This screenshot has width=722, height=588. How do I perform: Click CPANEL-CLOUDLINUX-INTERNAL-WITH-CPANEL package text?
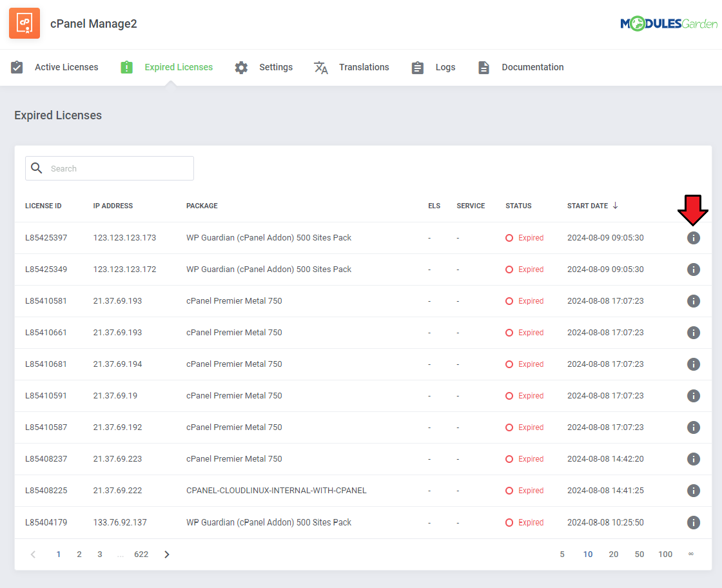click(277, 491)
